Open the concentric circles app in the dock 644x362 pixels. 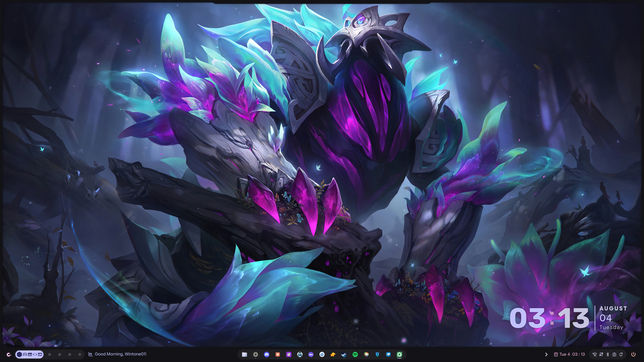point(256,354)
